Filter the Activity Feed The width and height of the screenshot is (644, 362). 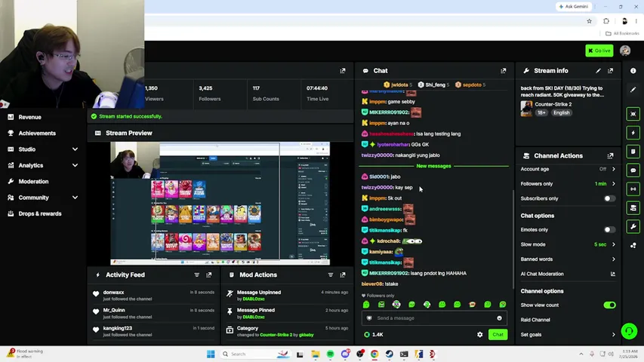click(x=197, y=275)
